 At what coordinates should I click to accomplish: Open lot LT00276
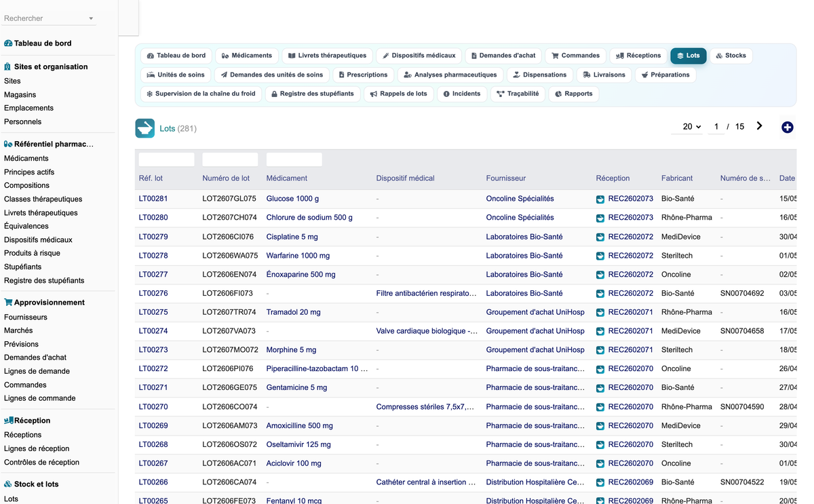pos(153,293)
